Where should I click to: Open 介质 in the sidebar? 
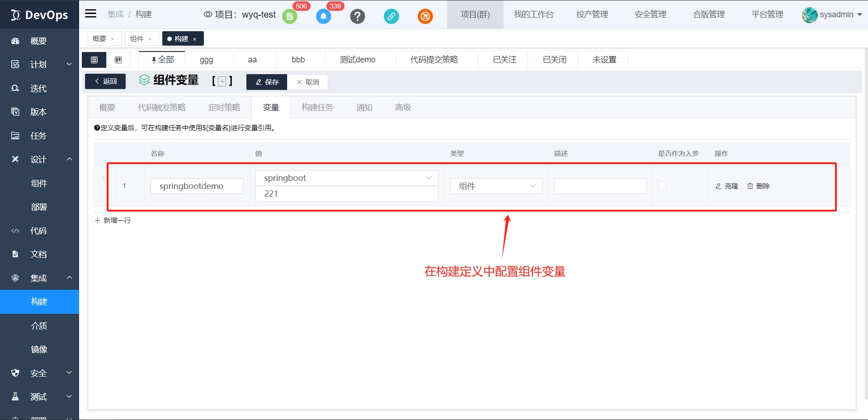click(39, 326)
